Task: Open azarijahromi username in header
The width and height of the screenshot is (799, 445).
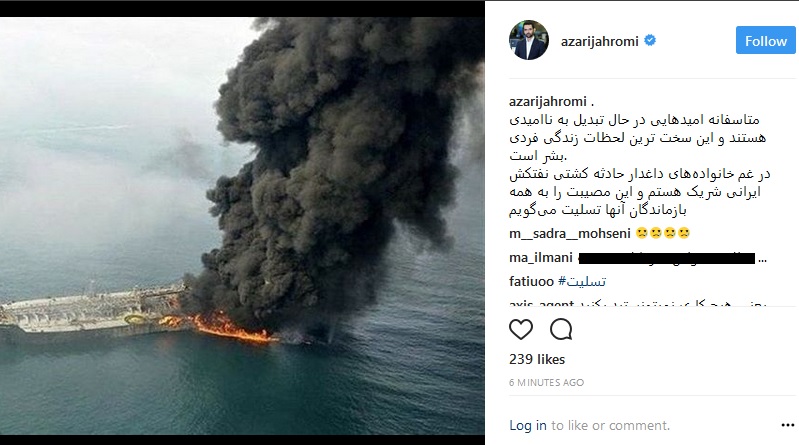Action: click(x=600, y=41)
